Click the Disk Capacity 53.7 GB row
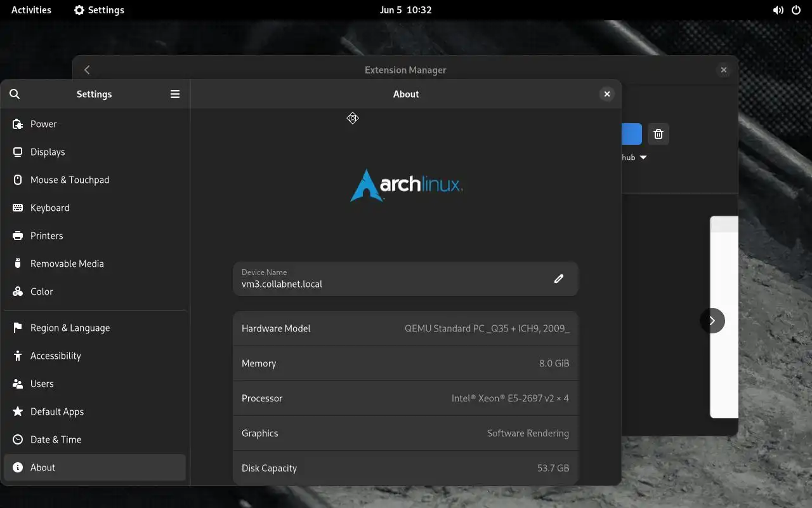The image size is (812, 508). pyautogui.click(x=405, y=468)
